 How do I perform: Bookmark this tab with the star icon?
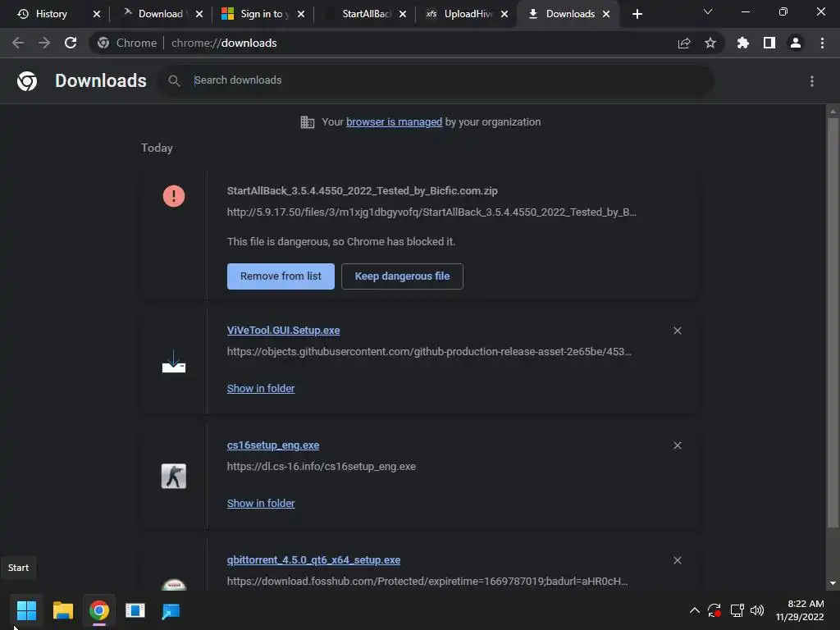coord(710,43)
